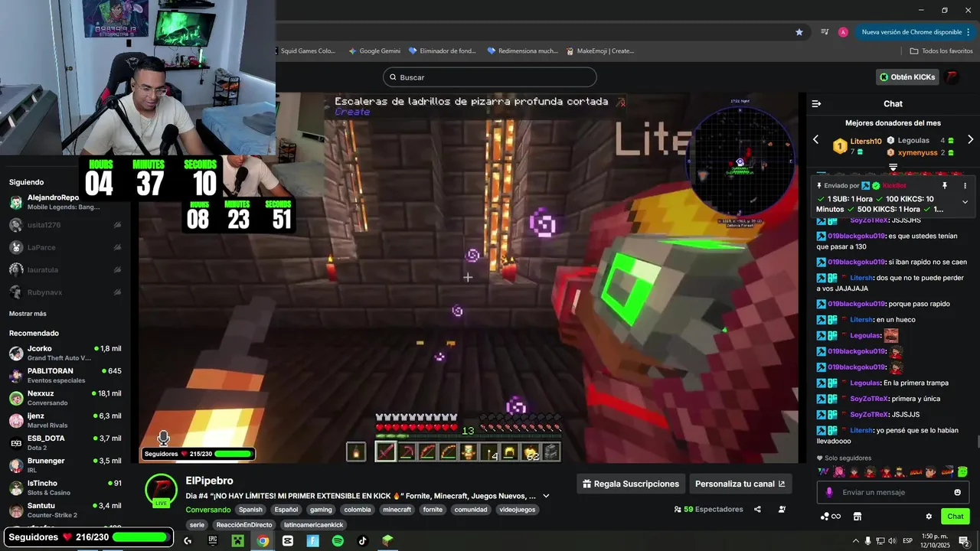Screen dimensions: 980x551
Task: Open IsTincho Slots & Casino channel
Action: pos(65,487)
